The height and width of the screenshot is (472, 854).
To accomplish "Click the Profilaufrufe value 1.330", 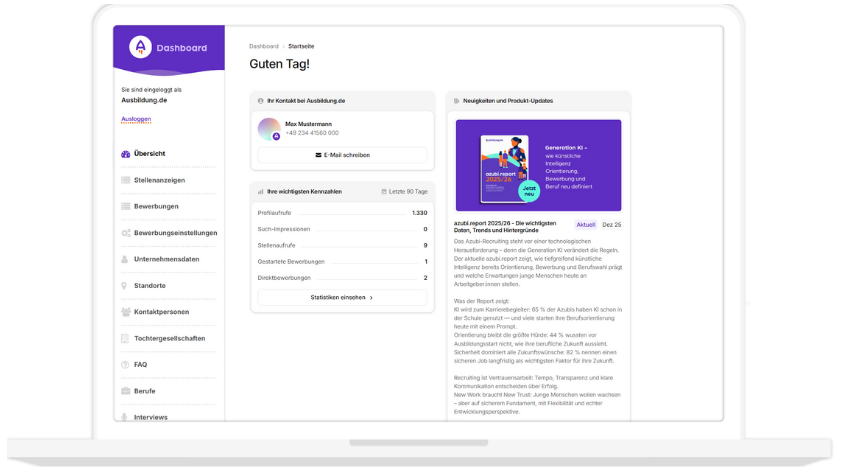I will [419, 213].
